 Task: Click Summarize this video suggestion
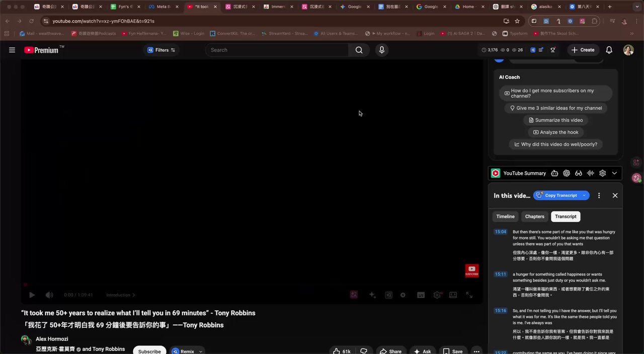click(x=555, y=120)
